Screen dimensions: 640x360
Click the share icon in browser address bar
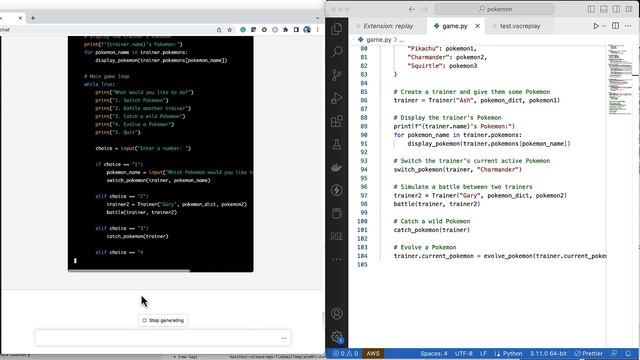pos(219,29)
